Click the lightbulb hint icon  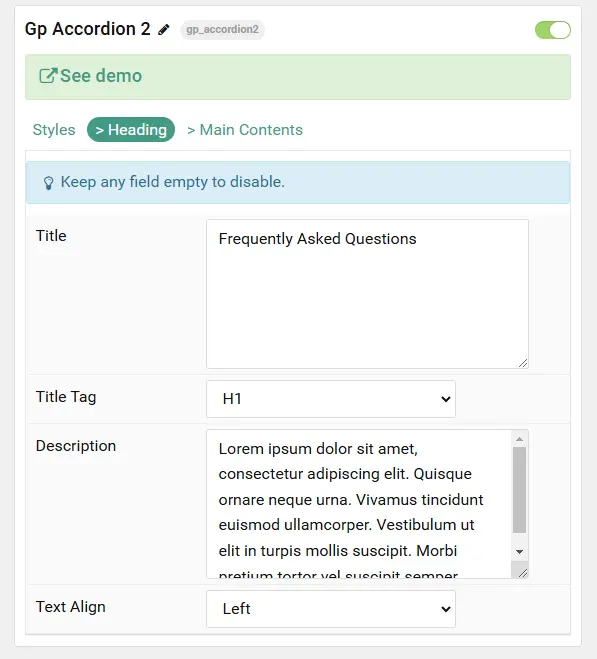[48, 183]
